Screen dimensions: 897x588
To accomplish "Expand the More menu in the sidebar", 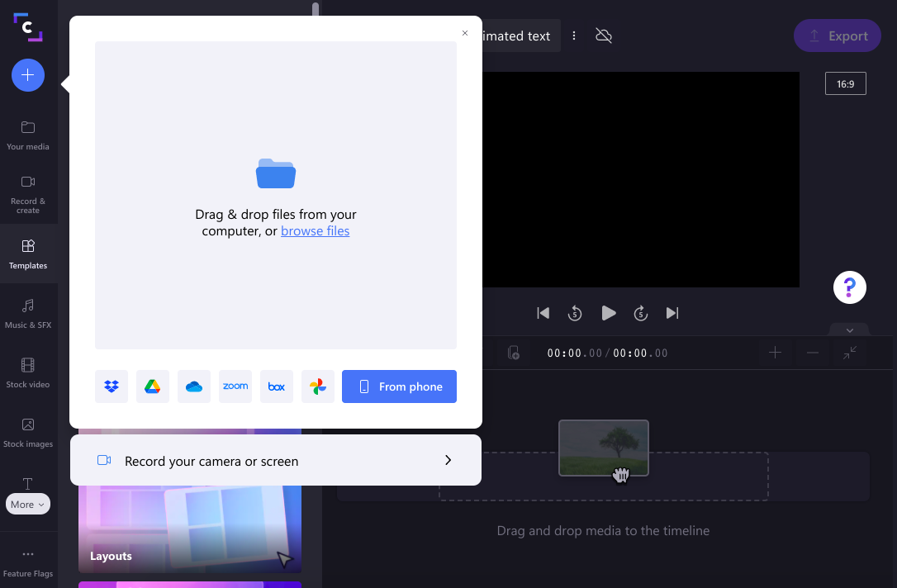I will (x=27, y=504).
